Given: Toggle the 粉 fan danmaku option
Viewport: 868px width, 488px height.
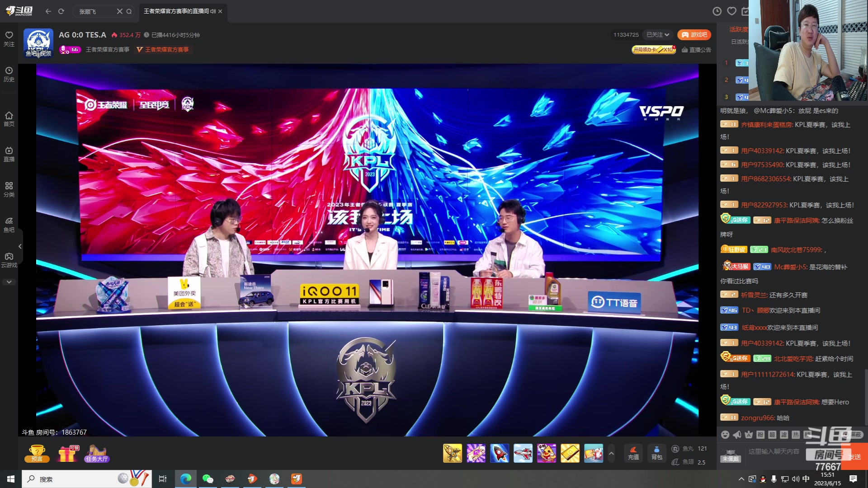Looking at the screenshot, I should coord(760,435).
